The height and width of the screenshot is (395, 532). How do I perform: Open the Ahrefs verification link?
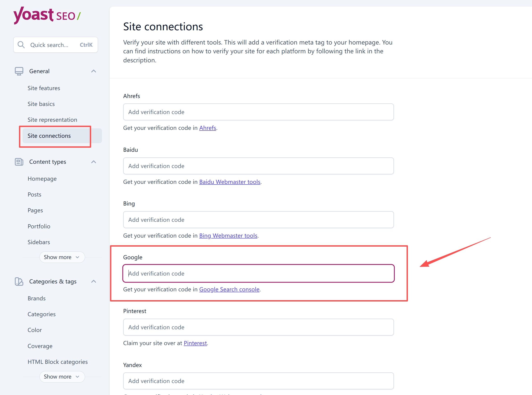point(207,128)
